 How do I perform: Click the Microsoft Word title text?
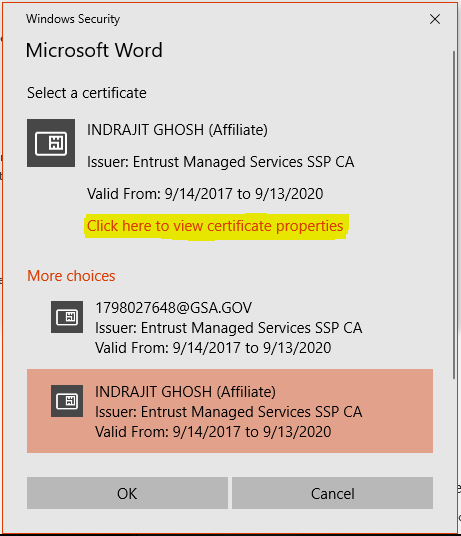(94, 50)
